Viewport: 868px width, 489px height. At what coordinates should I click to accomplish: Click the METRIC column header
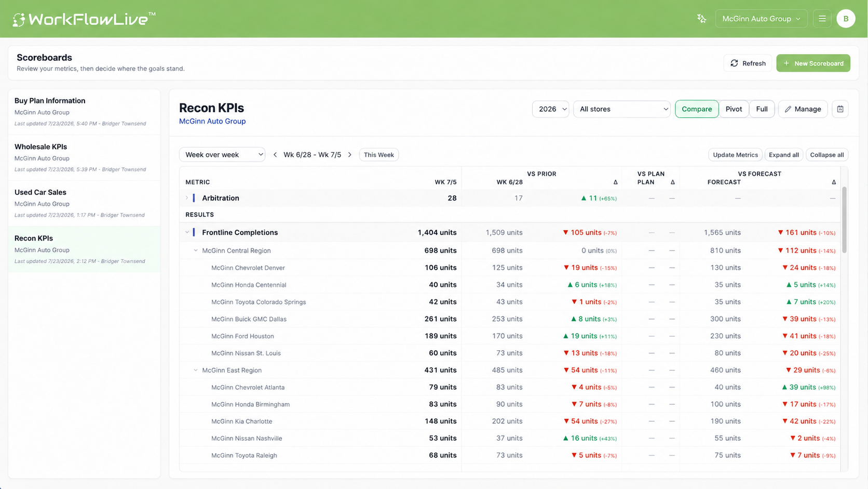[x=198, y=182]
